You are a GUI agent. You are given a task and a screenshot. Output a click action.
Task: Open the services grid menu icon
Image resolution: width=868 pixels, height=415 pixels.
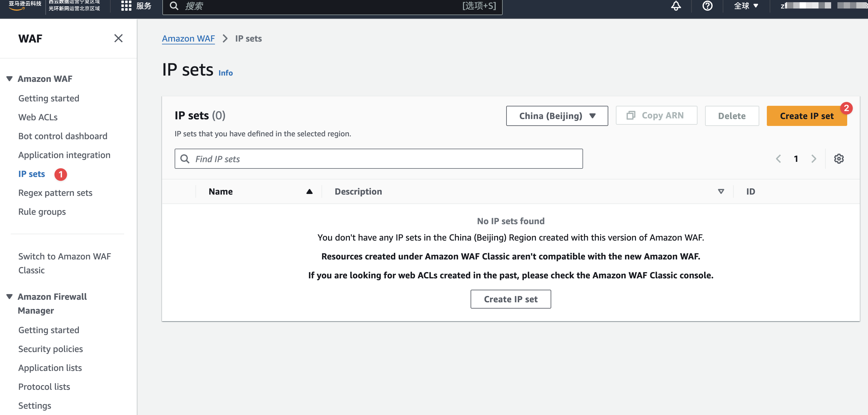[126, 6]
